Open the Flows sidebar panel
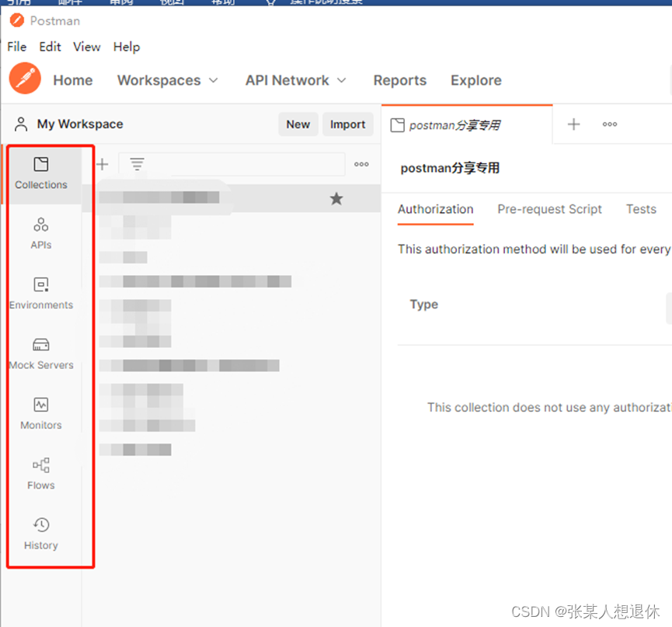Image resolution: width=672 pixels, height=627 pixels. [41, 474]
